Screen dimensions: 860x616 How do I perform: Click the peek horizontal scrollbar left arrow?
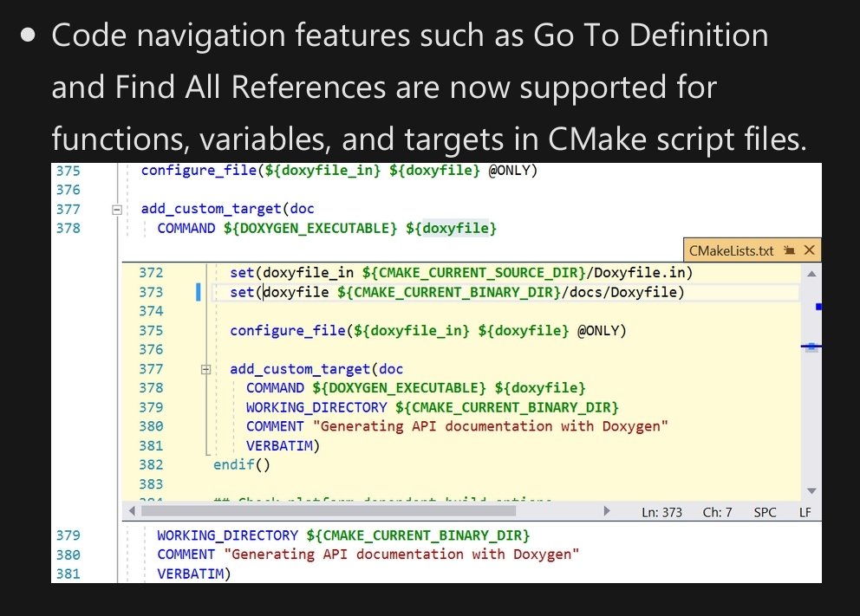132,511
